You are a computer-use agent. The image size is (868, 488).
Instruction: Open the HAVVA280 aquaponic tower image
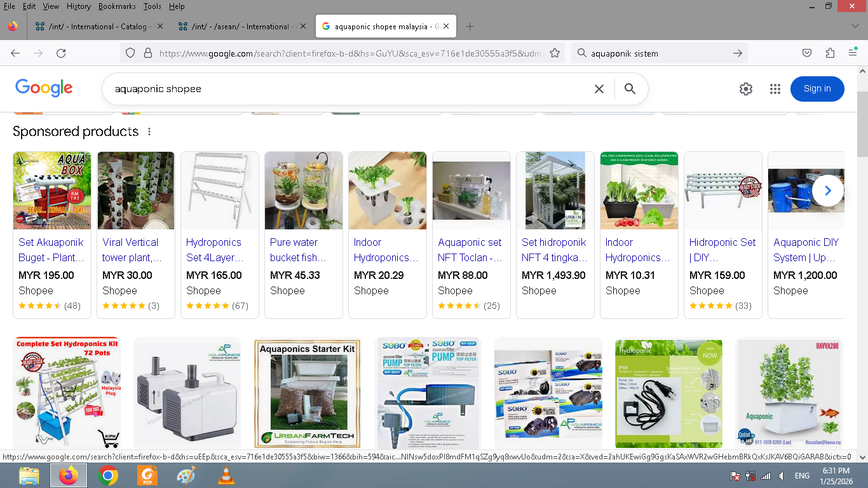(x=789, y=393)
